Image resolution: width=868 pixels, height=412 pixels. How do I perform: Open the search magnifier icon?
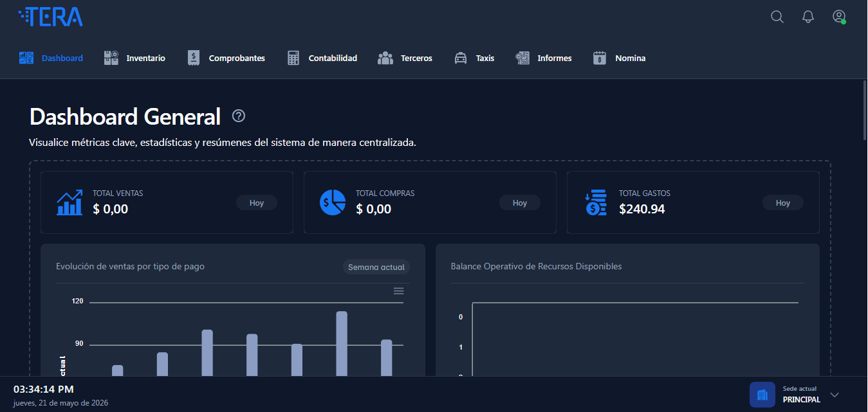coord(777,17)
